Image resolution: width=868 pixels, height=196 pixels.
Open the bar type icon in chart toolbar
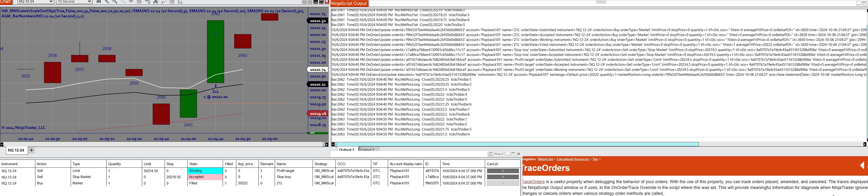(99, 2)
